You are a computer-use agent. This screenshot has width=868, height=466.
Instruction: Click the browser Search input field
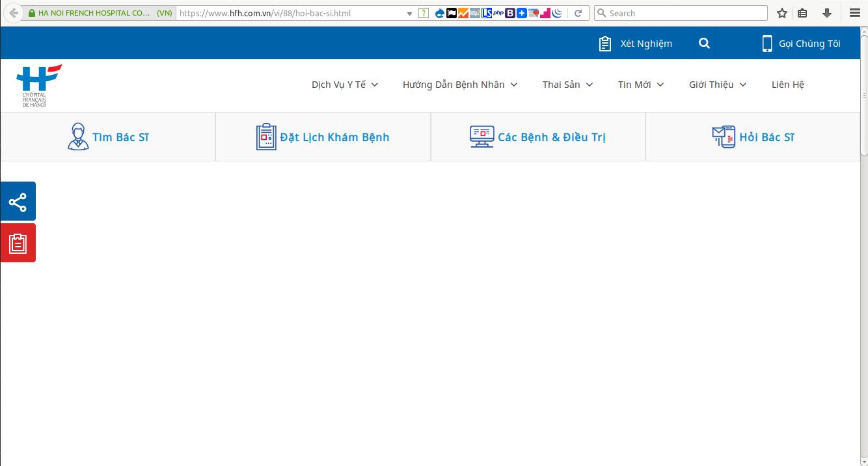(681, 13)
